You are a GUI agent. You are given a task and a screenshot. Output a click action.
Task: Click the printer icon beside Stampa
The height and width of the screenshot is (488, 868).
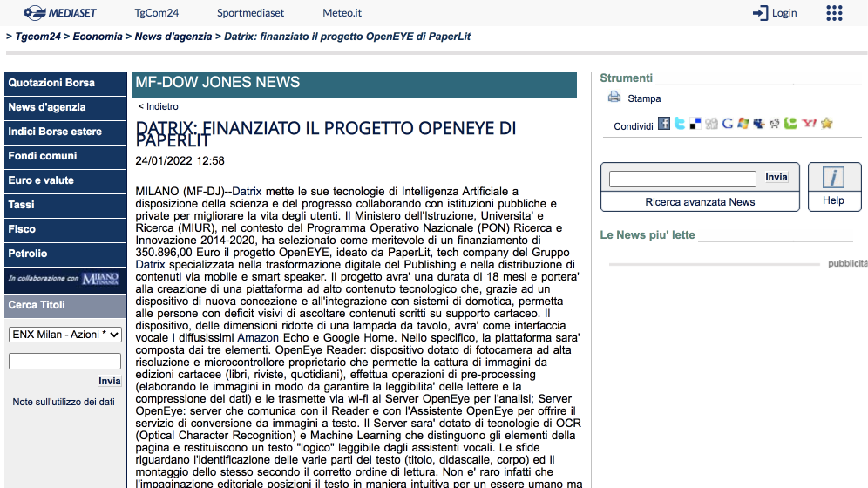click(614, 97)
